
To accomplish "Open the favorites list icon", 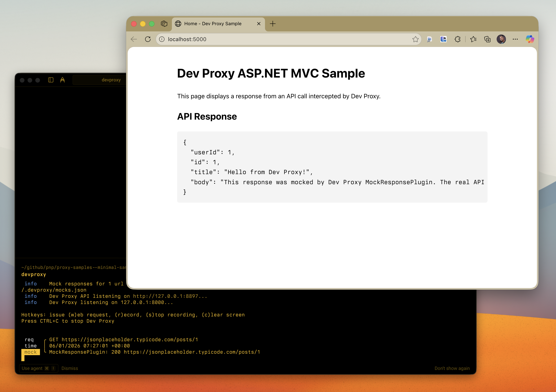I will pos(473,39).
